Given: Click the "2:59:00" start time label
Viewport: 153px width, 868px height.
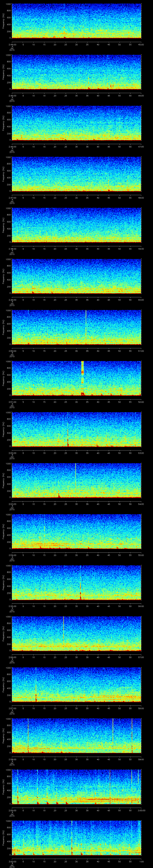Looking at the screenshot, I should click(x=12, y=810).
